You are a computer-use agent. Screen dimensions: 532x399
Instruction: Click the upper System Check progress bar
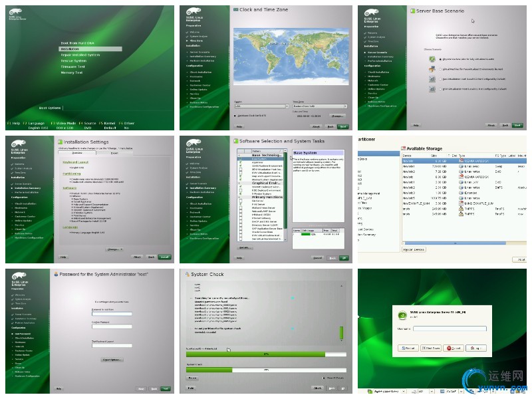coord(266,354)
